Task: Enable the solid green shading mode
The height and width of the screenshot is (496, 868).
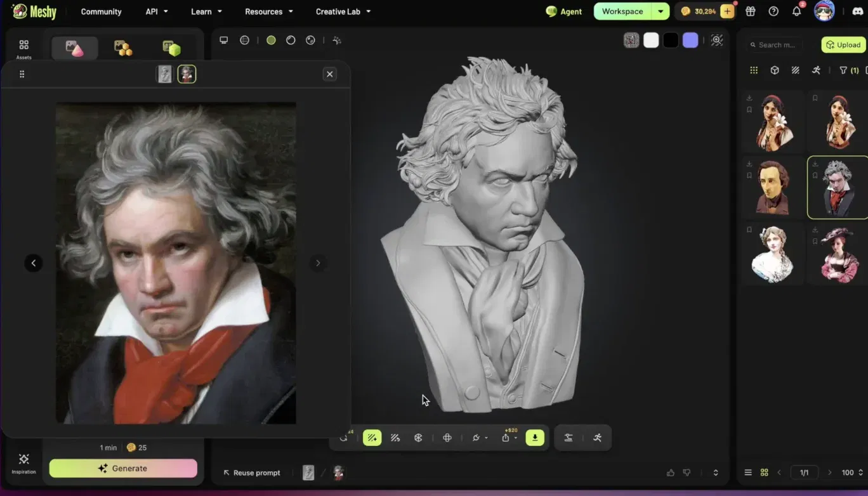Action: tap(271, 40)
